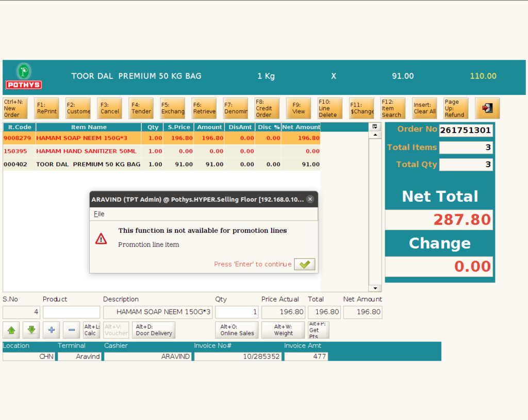The height and width of the screenshot is (420, 528).
Task: Move down with the green down arrow
Action: [31, 330]
